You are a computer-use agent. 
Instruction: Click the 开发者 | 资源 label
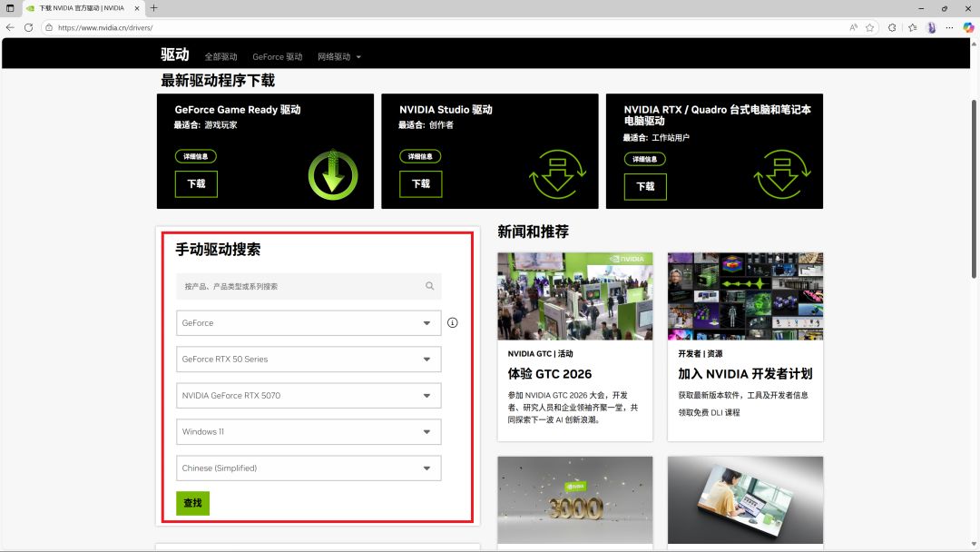click(700, 354)
